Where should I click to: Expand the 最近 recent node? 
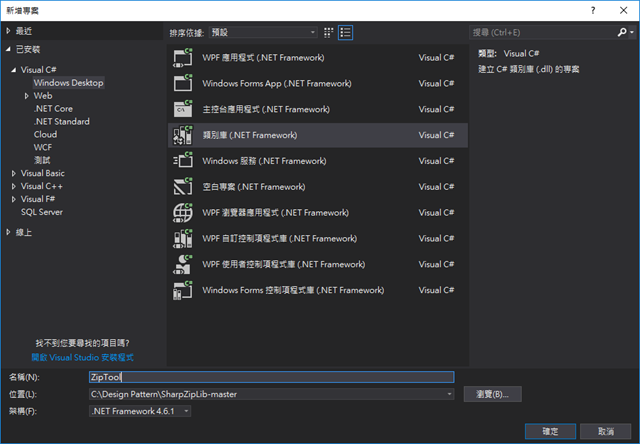9,31
